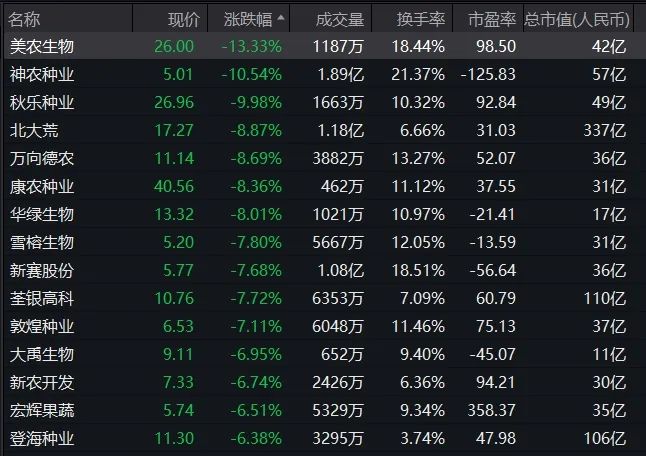Click the 雪榕生物 stock name

(41, 242)
